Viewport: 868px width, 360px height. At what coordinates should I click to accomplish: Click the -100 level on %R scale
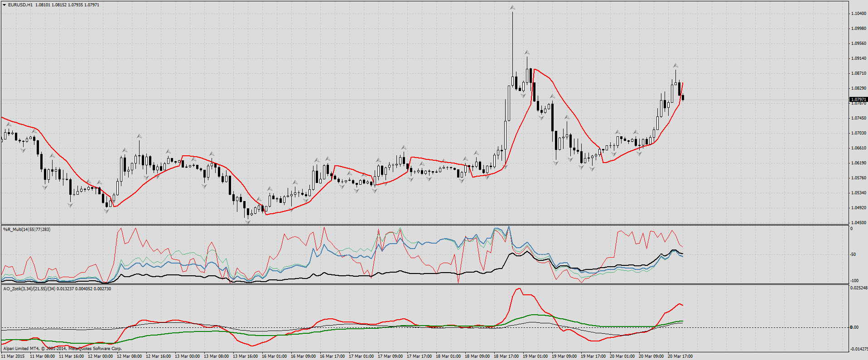point(854,281)
